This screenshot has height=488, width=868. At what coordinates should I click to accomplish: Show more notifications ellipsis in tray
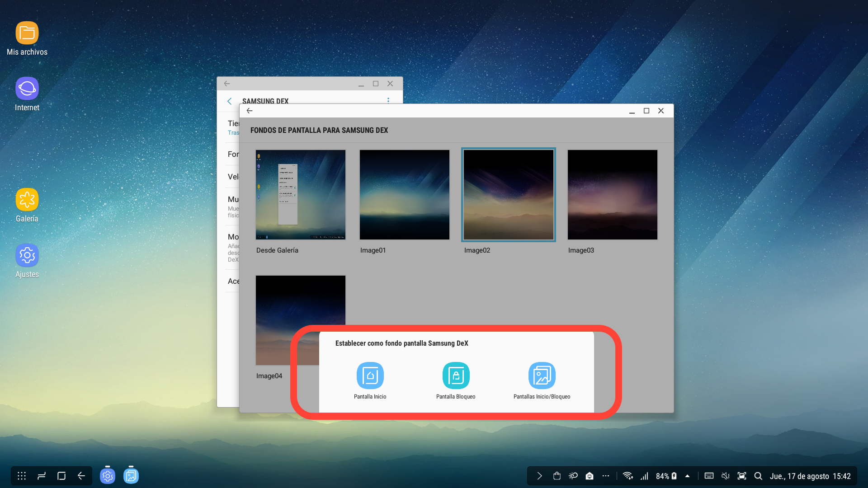(606, 476)
